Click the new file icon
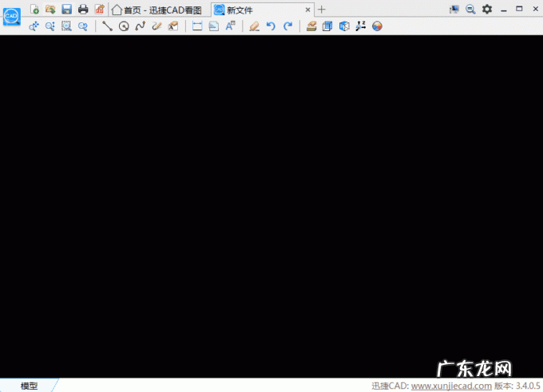The height and width of the screenshot is (392, 543). click(34, 10)
